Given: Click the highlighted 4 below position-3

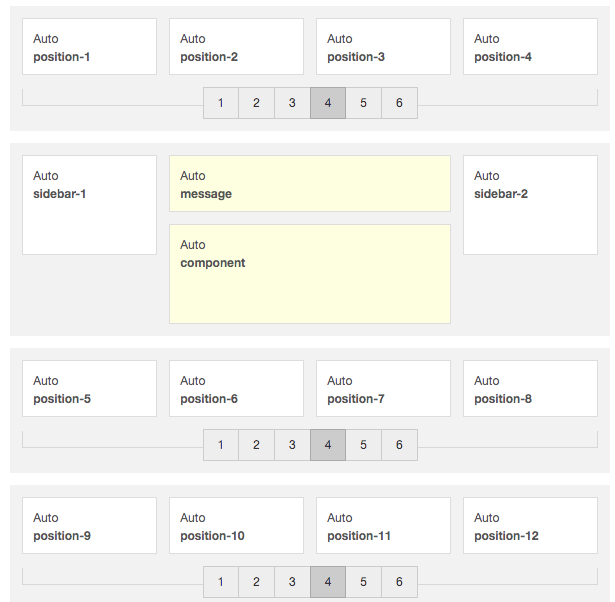Looking at the screenshot, I should coord(328,103).
